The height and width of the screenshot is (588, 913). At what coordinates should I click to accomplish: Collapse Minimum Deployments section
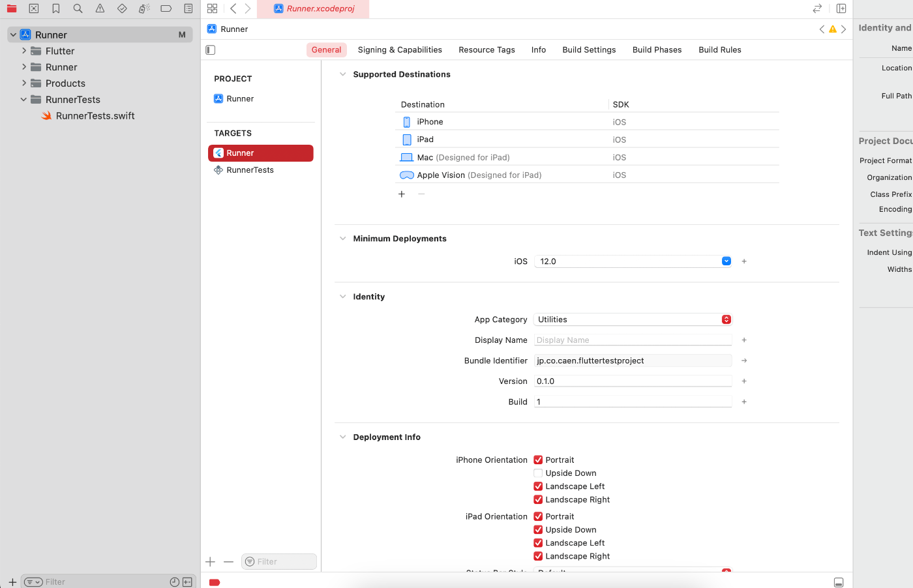[342, 239]
